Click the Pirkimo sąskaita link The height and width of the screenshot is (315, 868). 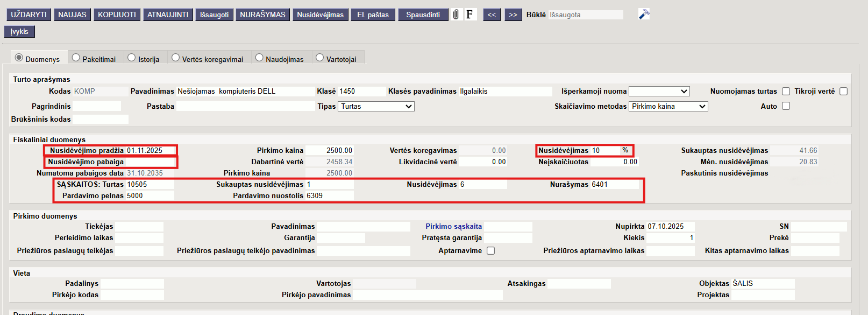(x=453, y=227)
